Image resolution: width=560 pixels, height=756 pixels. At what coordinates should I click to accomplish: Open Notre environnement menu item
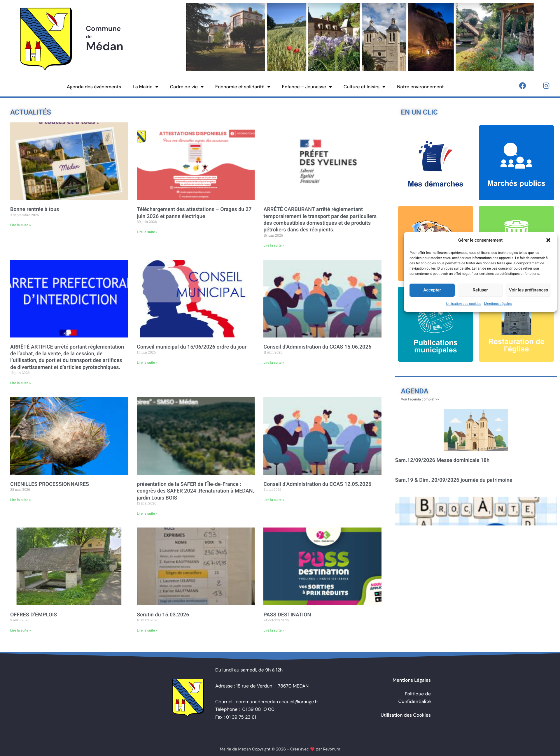tap(420, 87)
